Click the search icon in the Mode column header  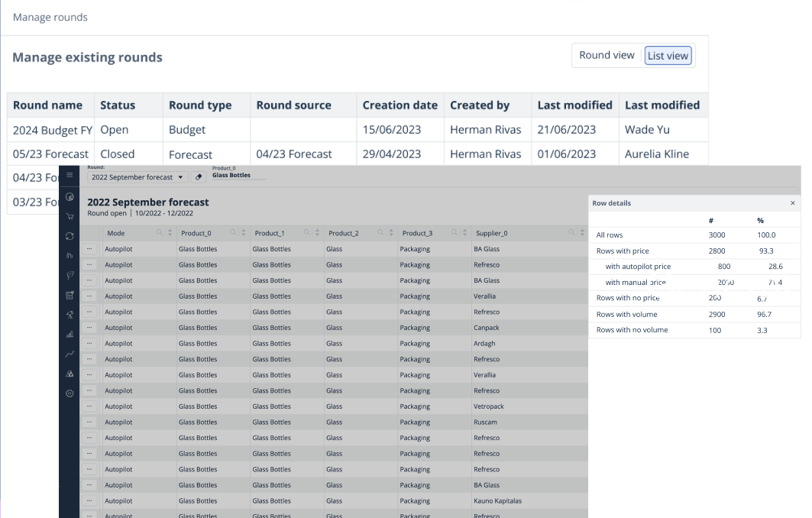[160, 233]
